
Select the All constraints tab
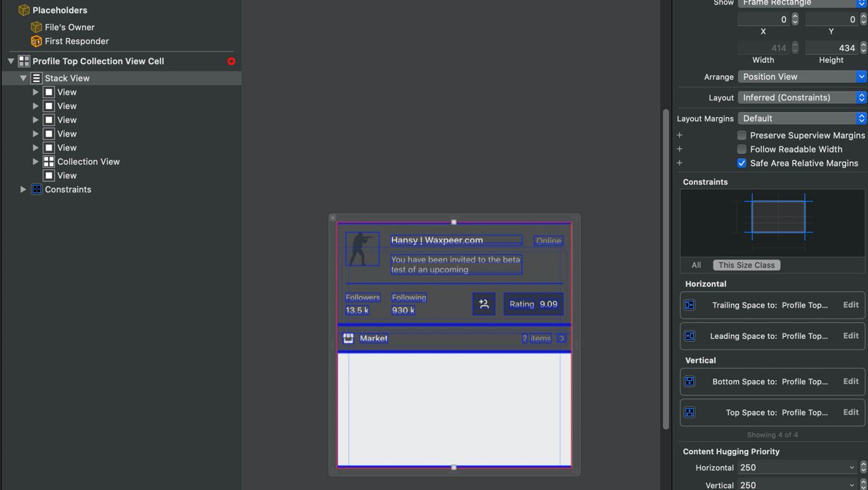pos(696,265)
